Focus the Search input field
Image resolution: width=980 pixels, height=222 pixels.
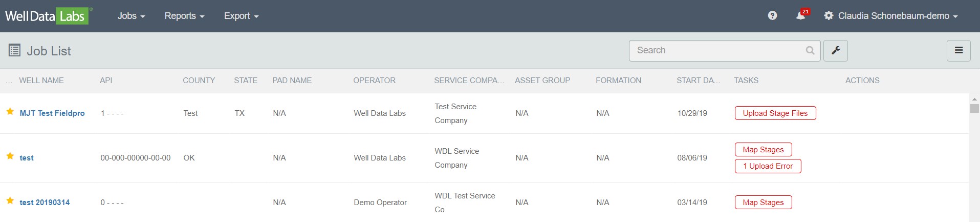pos(716,51)
